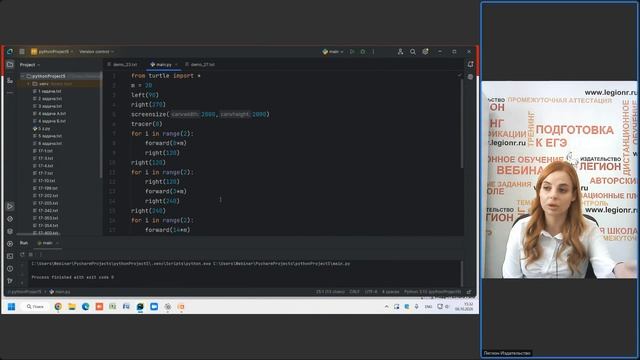The image size is (640, 360).
Task: Open more tool windows ellipsis in left sidebar
Action: click(x=10, y=93)
